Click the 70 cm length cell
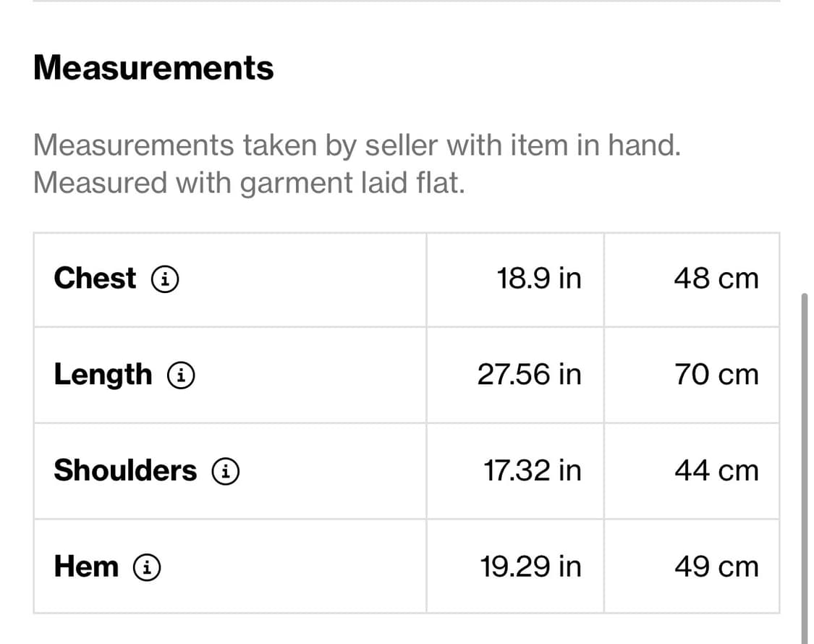814x644 pixels. tap(716, 374)
